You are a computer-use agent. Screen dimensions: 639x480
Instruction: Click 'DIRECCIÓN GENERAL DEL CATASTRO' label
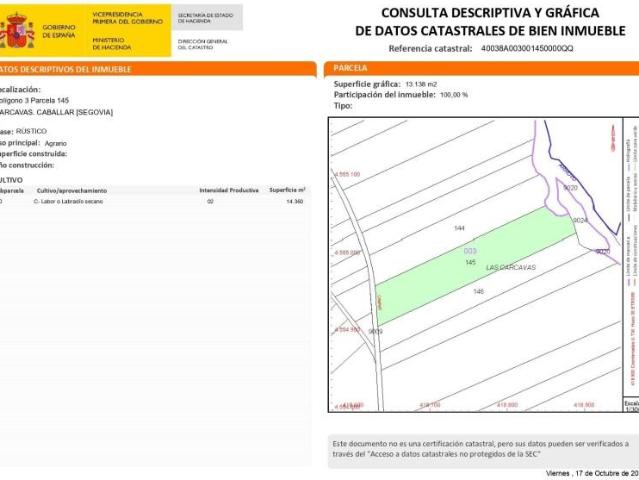203,44
